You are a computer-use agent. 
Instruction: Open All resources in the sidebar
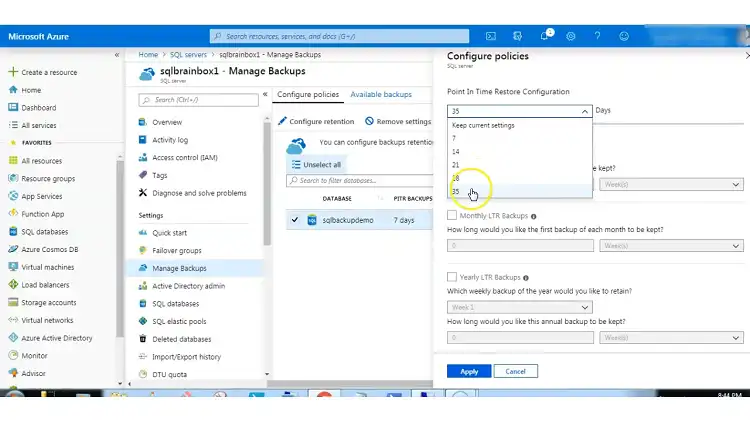[42, 161]
